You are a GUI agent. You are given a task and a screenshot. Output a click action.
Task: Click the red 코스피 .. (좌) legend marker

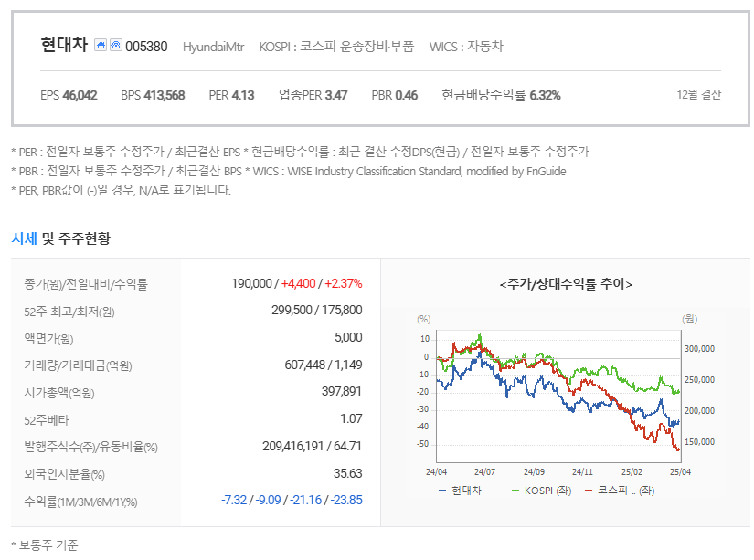(x=589, y=491)
